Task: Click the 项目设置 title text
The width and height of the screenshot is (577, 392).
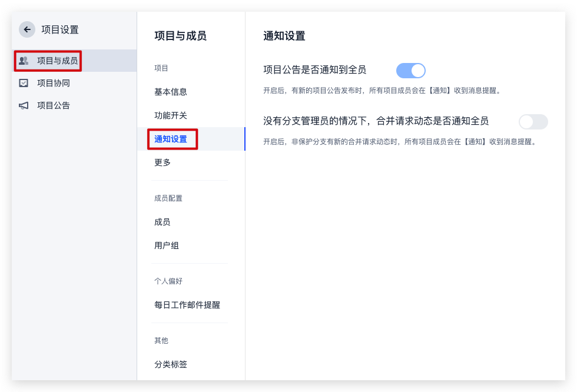Action: (60, 29)
